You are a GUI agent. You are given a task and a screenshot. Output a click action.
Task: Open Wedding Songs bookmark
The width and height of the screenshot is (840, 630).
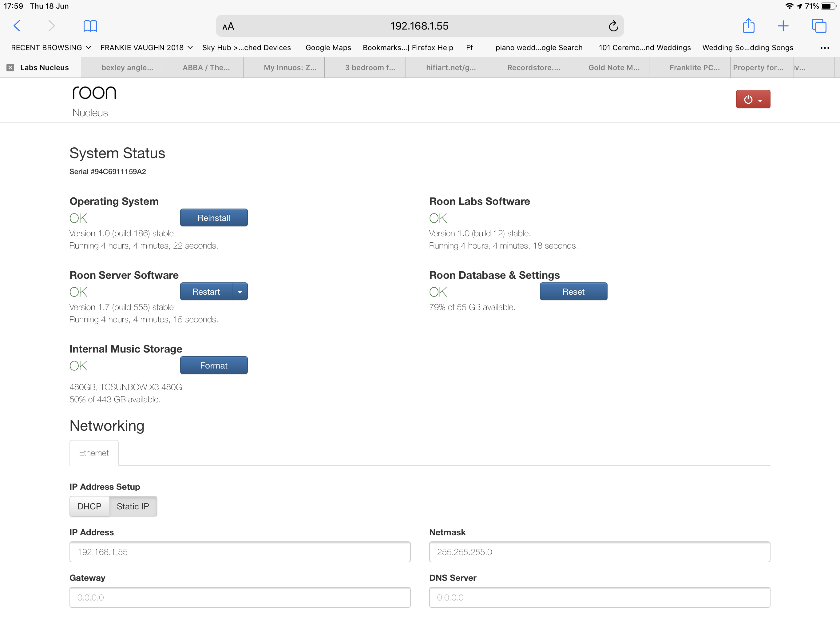(747, 47)
